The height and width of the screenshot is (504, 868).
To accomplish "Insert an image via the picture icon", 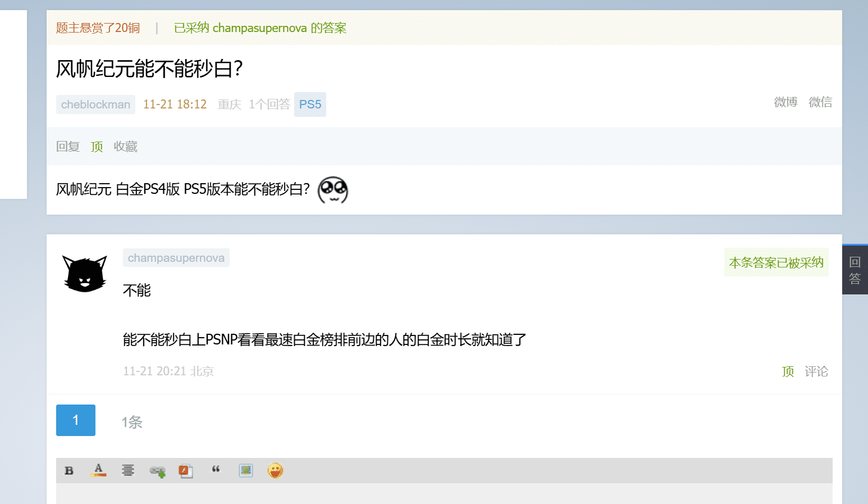I will pyautogui.click(x=246, y=470).
